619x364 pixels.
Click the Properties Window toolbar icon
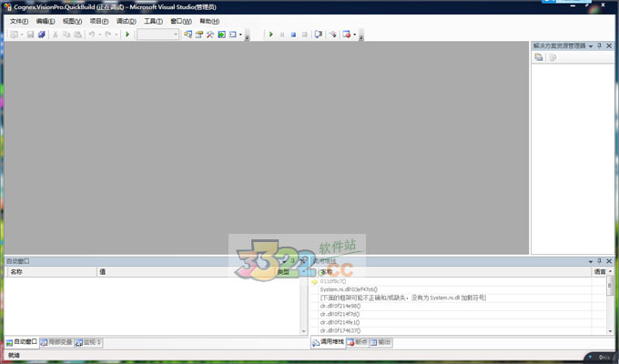click(199, 35)
